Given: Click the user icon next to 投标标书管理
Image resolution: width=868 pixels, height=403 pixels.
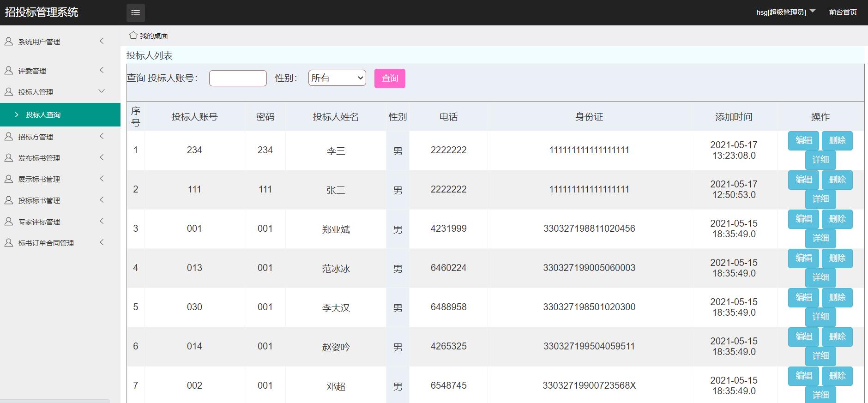Looking at the screenshot, I should (x=9, y=200).
